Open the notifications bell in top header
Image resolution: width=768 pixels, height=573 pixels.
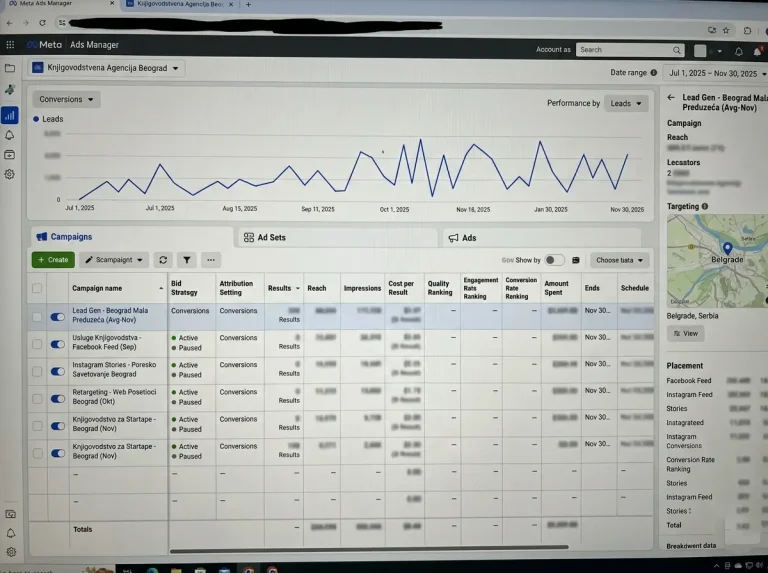point(739,51)
